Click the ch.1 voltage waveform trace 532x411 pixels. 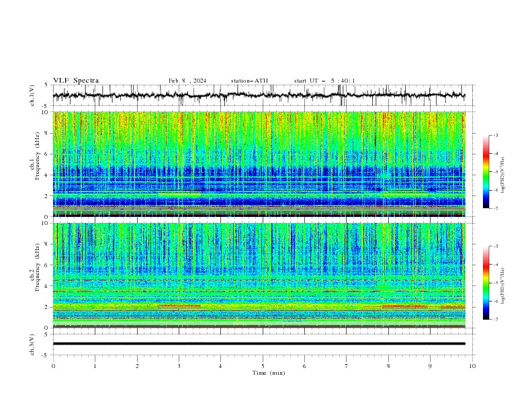click(259, 95)
